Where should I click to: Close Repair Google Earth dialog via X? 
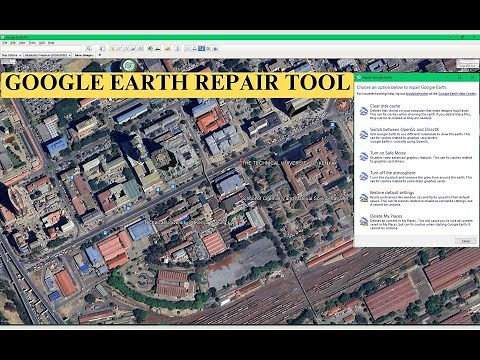coord(473,77)
